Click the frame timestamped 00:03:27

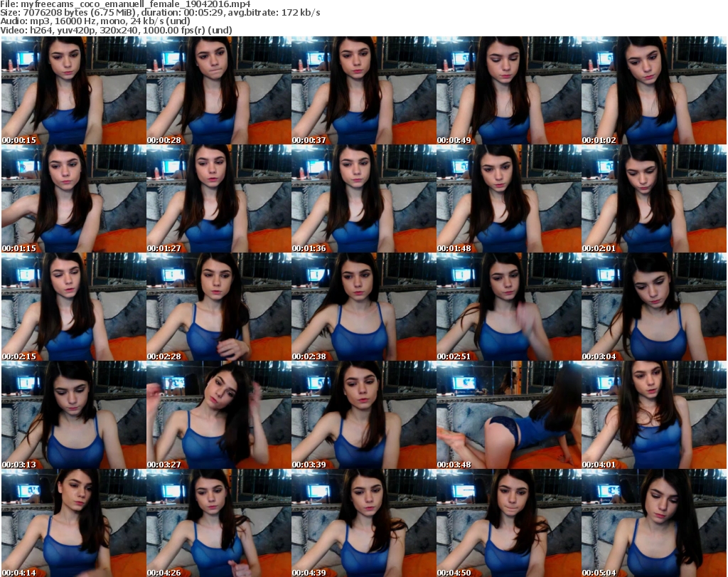pos(219,415)
